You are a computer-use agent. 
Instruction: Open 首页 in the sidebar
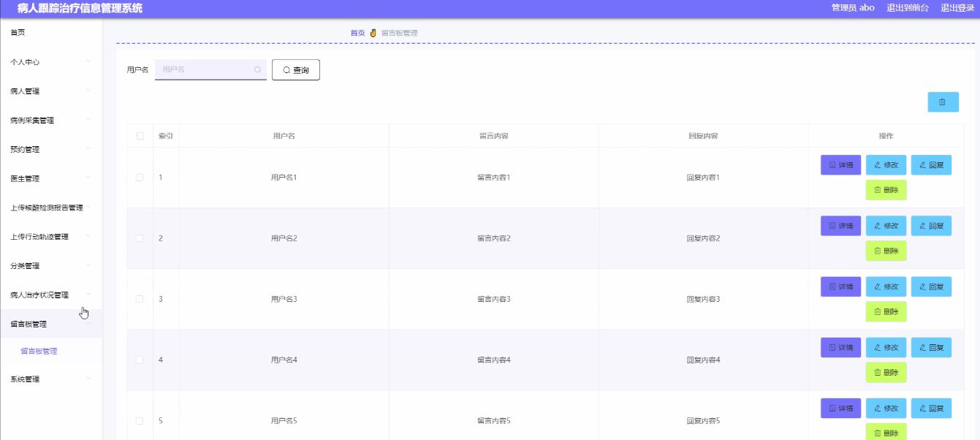tap(51, 33)
